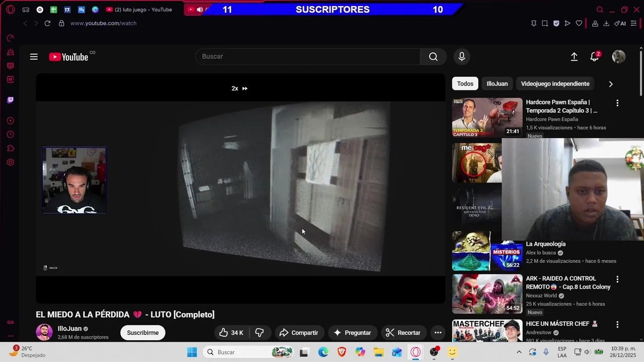The height and width of the screenshot is (362, 644).
Task: Click the Windows taskbar Buscar box
Action: click(x=249, y=352)
